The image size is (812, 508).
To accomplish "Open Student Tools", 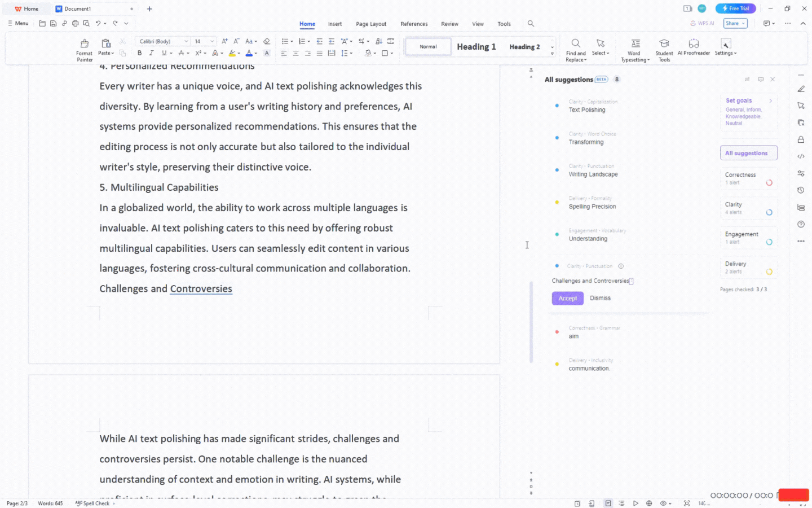I will [664, 50].
